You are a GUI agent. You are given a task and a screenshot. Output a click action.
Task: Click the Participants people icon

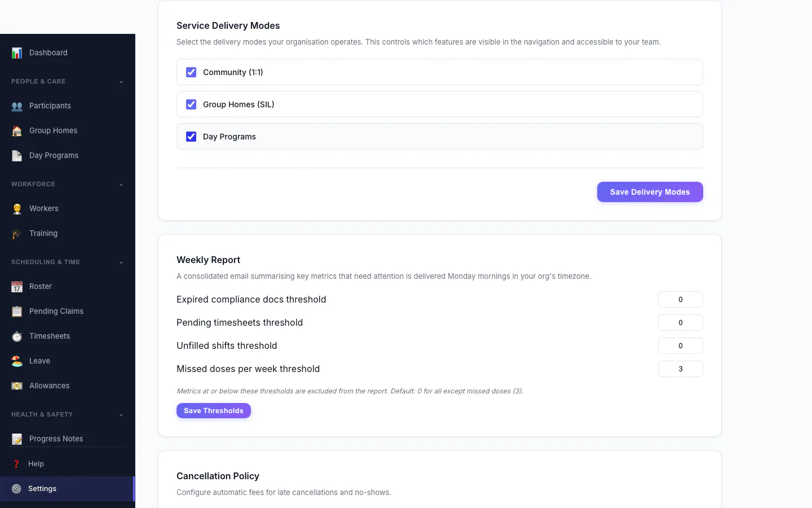pyautogui.click(x=17, y=106)
